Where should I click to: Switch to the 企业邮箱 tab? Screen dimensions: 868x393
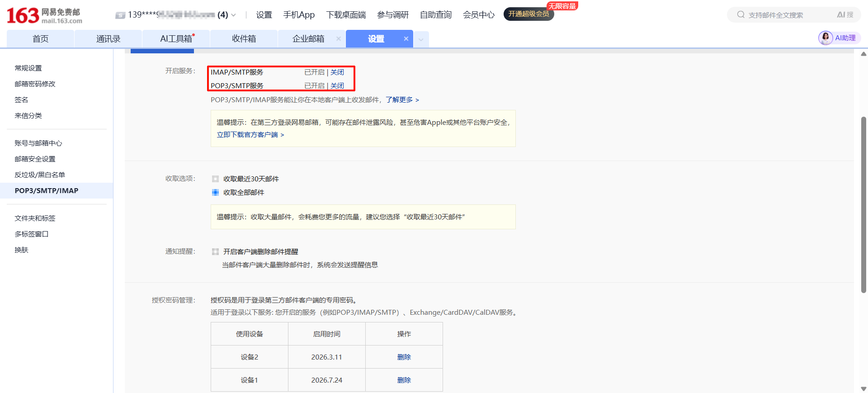[308, 39]
